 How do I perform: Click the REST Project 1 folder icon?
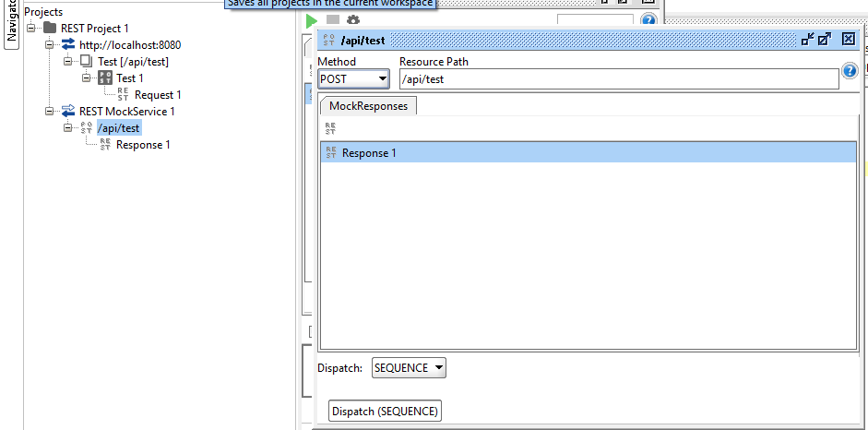pyautogui.click(x=50, y=29)
